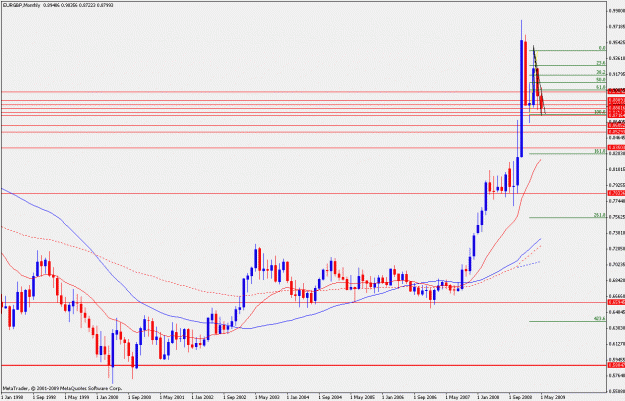
Task: Click the 1 Sep 2008 date label
Action: tap(520, 397)
